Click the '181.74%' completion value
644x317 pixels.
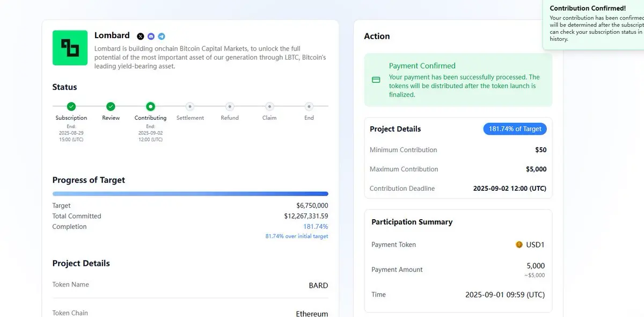tap(316, 227)
